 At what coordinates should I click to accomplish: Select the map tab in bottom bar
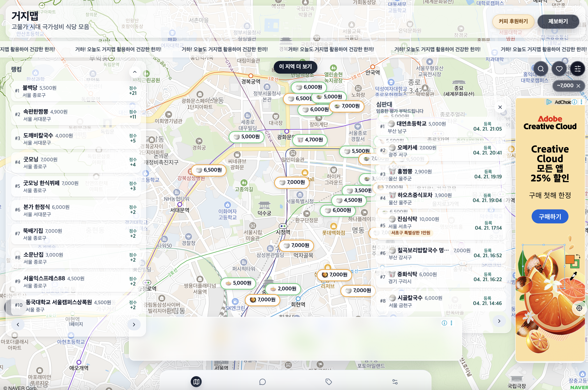[196, 382]
